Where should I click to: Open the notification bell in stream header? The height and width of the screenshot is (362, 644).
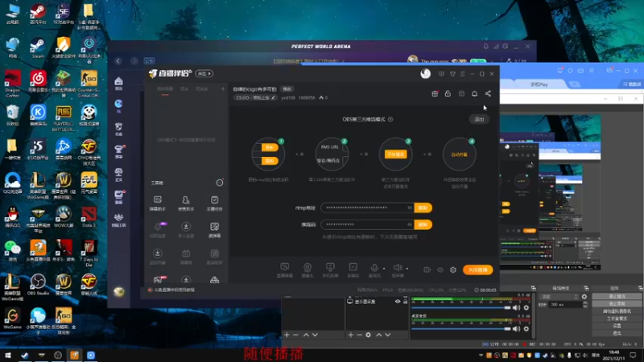(474, 93)
